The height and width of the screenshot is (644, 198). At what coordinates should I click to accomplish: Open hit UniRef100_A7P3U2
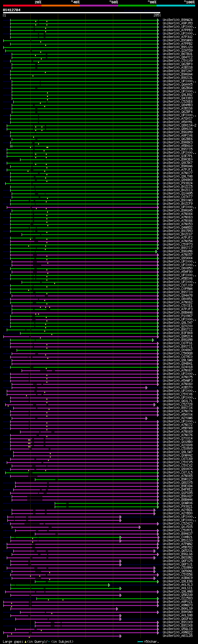click(178, 37)
